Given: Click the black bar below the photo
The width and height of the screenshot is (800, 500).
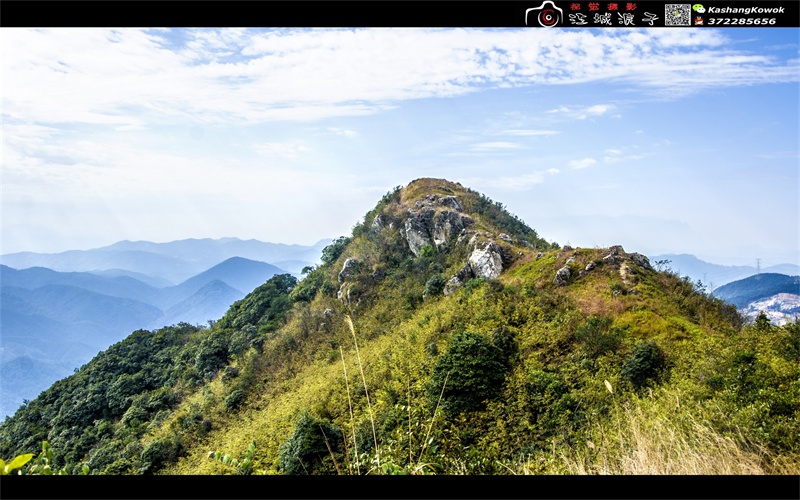Looking at the screenshot, I should pos(400,487).
